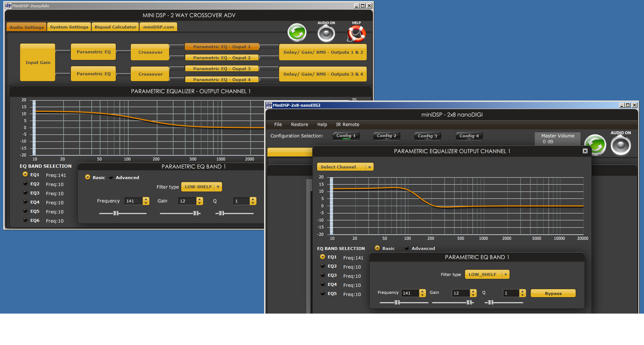Screen dimensions: 644x345
Task: Click Gain slider in 2-way window
Action: pyautogui.click(x=180, y=213)
